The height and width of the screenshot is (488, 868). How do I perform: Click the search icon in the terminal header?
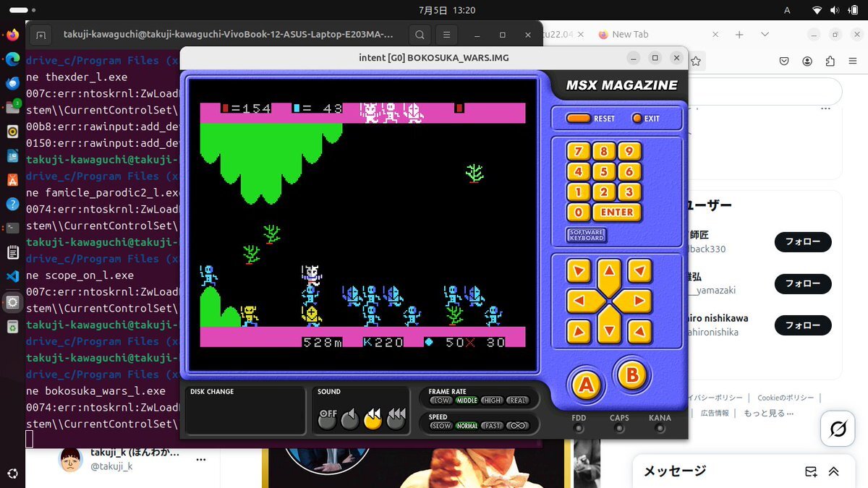point(420,34)
